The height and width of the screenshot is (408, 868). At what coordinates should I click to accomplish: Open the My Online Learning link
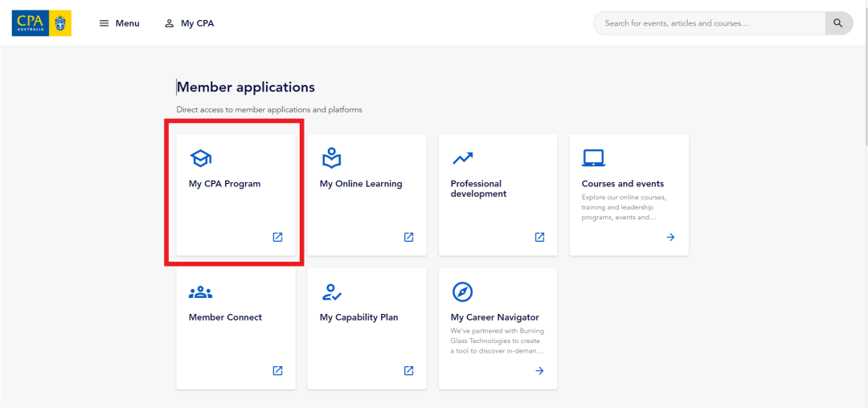pyautogui.click(x=367, y=195)
